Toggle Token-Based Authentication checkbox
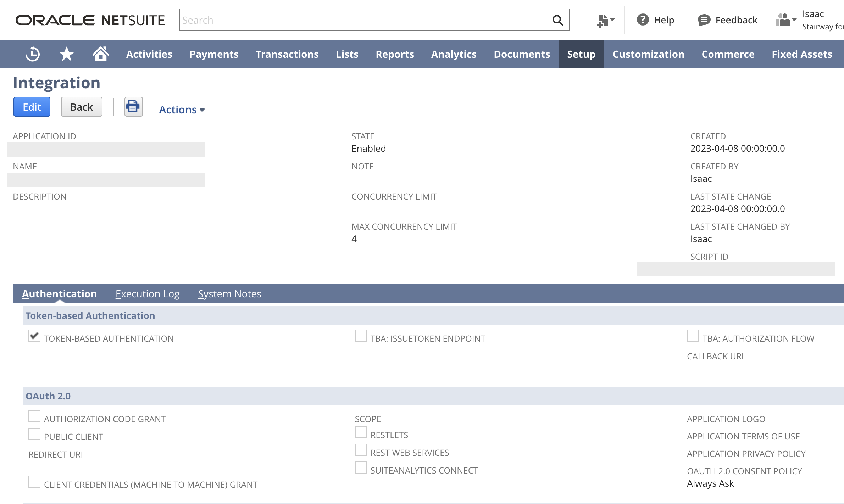Viewport: 844px width, 504px height. pos(34,336)
